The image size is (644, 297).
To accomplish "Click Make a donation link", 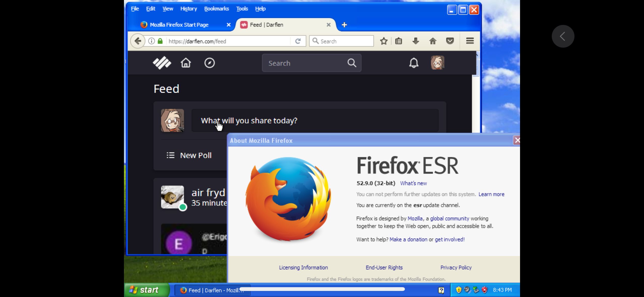I will [x=408, y=239].
